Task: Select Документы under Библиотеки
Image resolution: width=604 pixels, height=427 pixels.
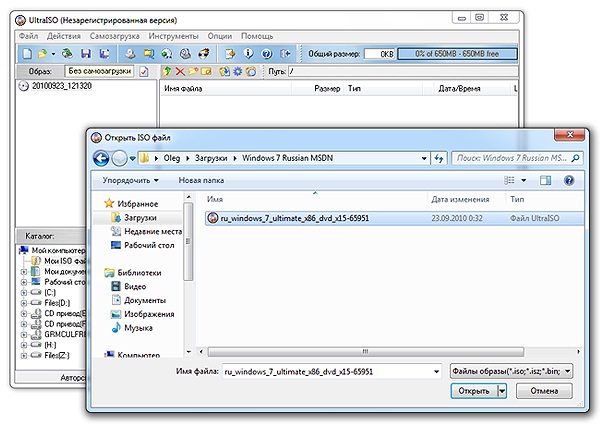Action: (x=145, y=300)
